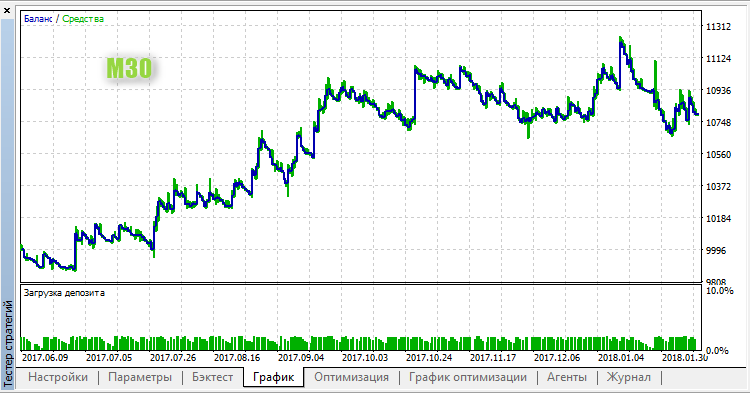Go to the Оптимизация tab
The image size is (750, 394).
click(351, 377)
